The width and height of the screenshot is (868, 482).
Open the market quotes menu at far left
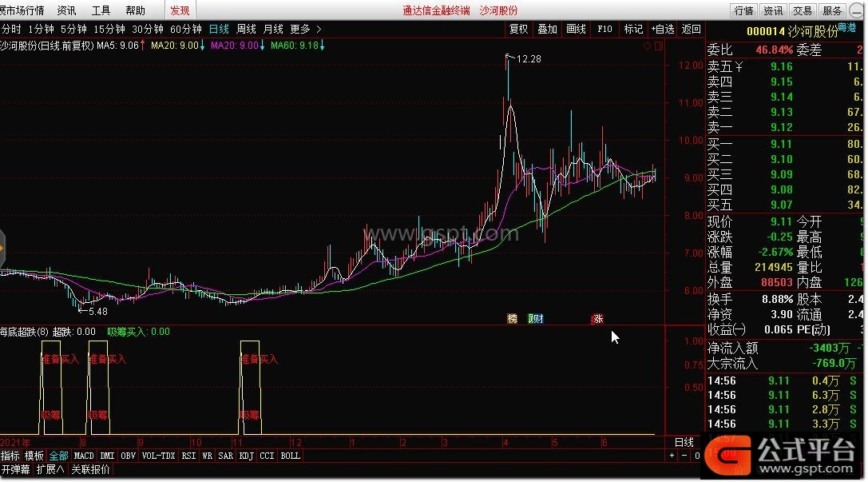click(x=22, y=10)
